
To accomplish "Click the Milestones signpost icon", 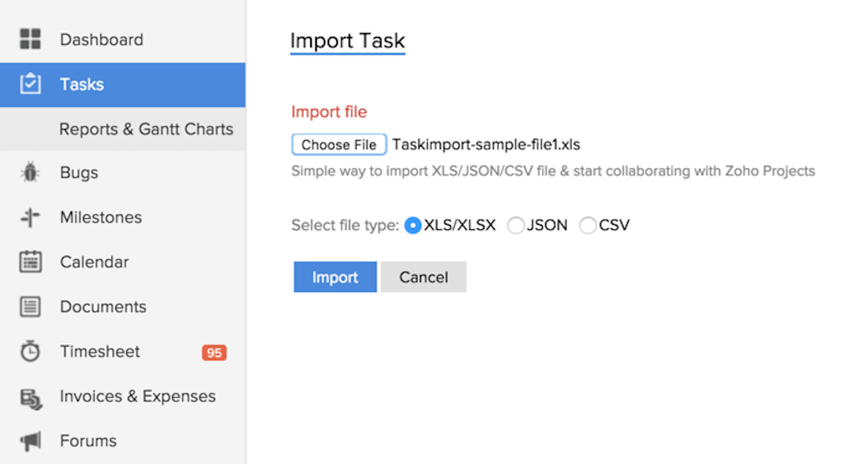I will pos(30,218).
